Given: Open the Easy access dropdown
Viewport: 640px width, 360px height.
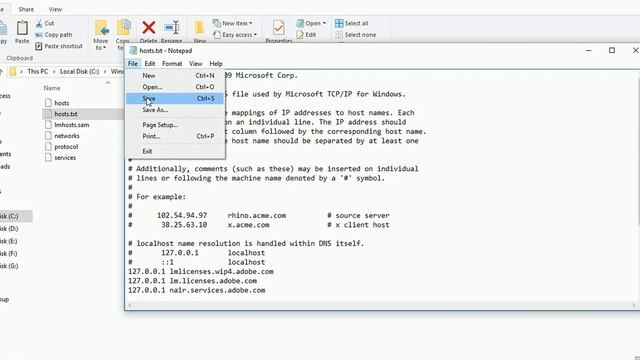Looking at the screenshot, I should (x=235, y=35).
